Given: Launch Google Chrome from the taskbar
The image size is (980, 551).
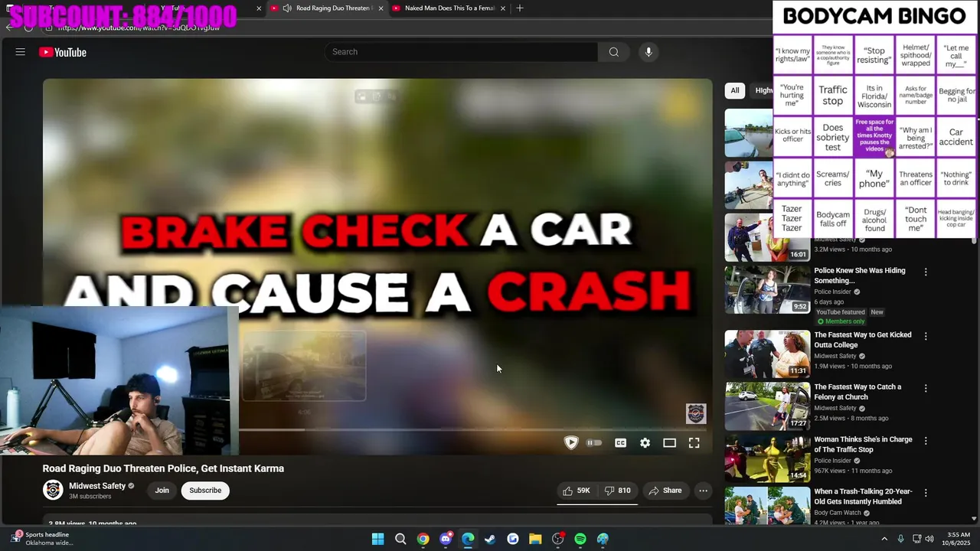Looking at the screenshot, I should [423, 539].
